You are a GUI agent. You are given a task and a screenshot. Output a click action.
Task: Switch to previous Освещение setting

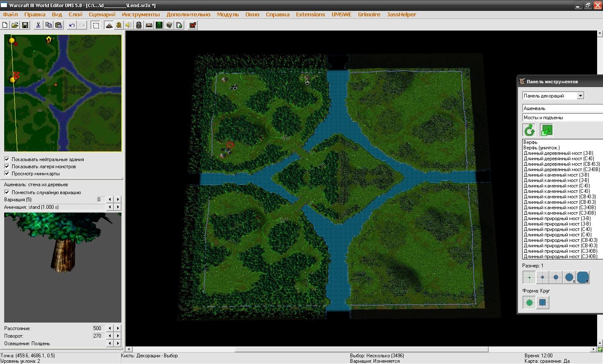coord(110,343)
